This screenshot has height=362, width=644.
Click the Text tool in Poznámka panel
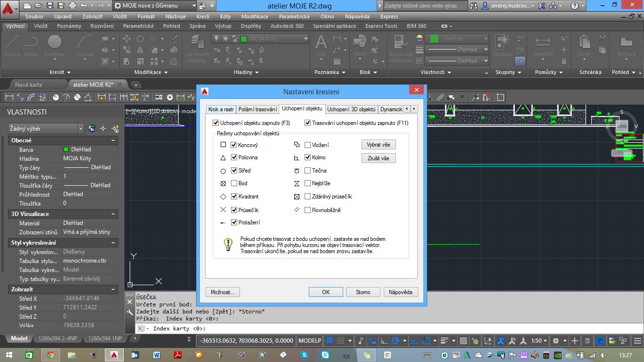point(321,46)
